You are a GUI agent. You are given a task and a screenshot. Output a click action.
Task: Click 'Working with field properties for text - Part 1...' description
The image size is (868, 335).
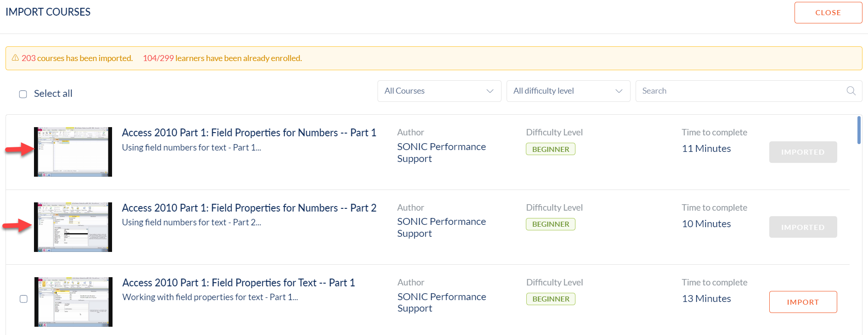210,297
